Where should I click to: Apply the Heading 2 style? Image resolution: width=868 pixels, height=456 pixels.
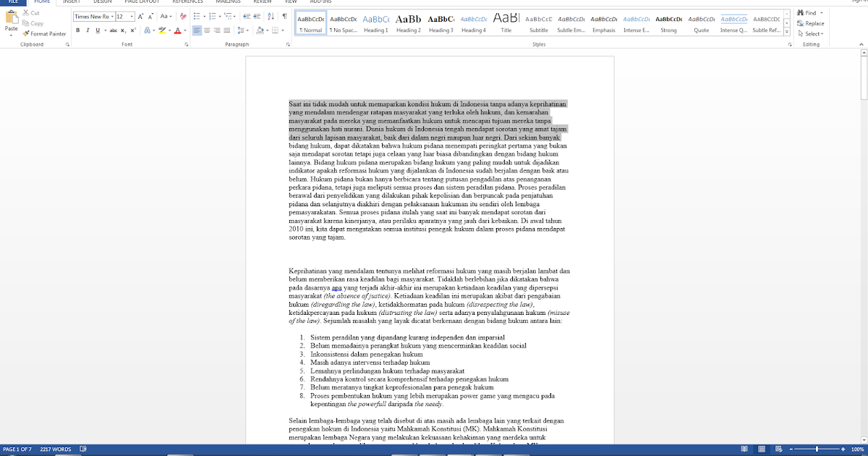408,23
